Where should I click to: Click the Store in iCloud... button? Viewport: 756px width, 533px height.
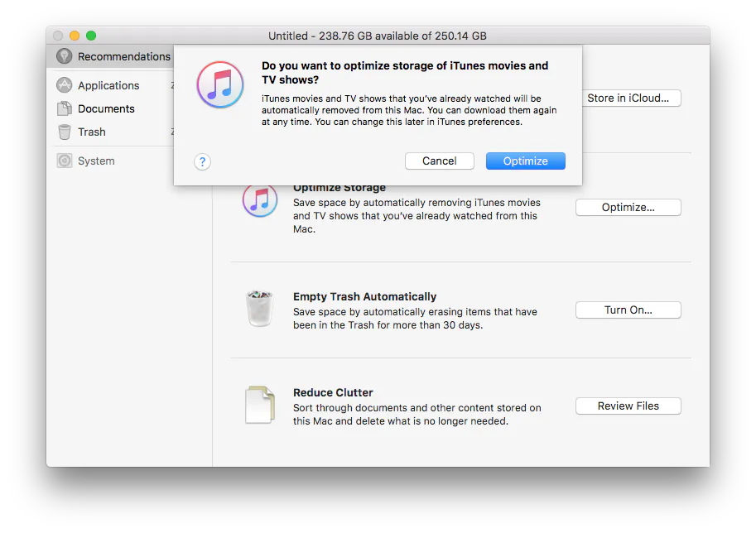pyautogui.click(x=632, y=98)
